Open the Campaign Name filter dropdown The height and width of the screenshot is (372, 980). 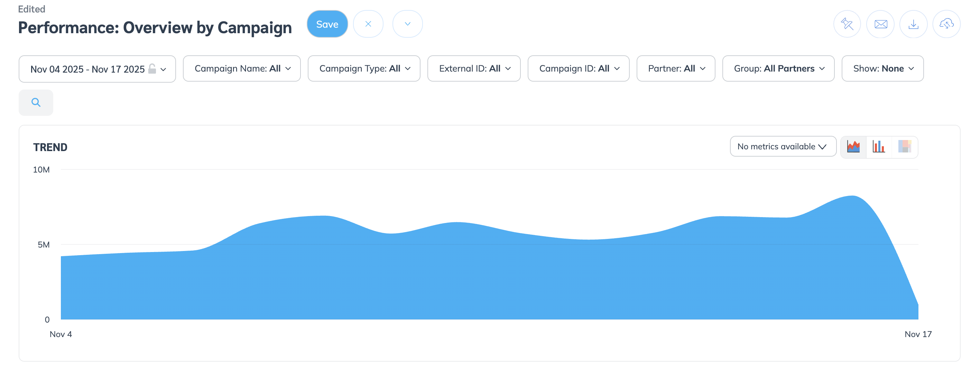click(242, 68)
